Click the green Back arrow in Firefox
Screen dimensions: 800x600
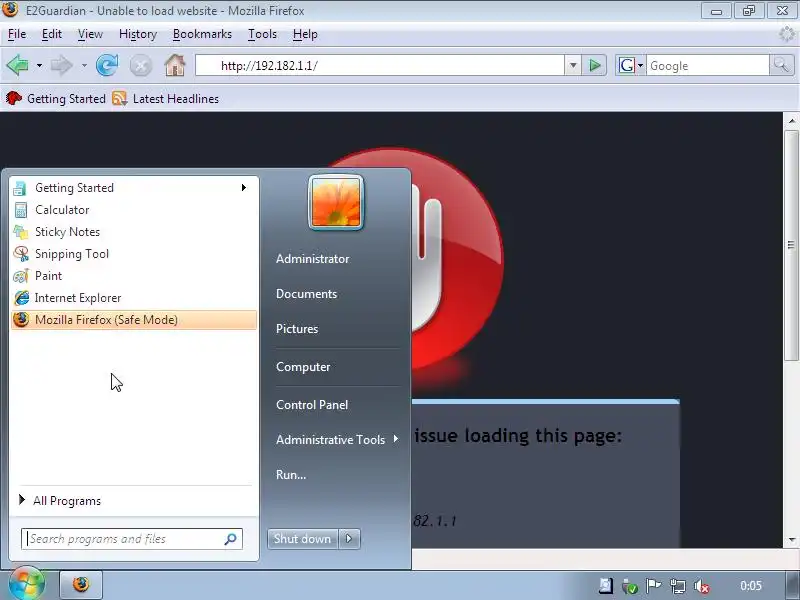(17, 65)
